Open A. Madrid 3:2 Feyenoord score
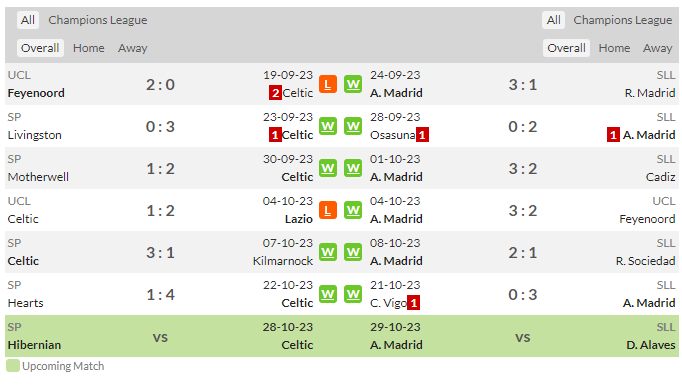682x392 pixels. click(x=523, y=211)
